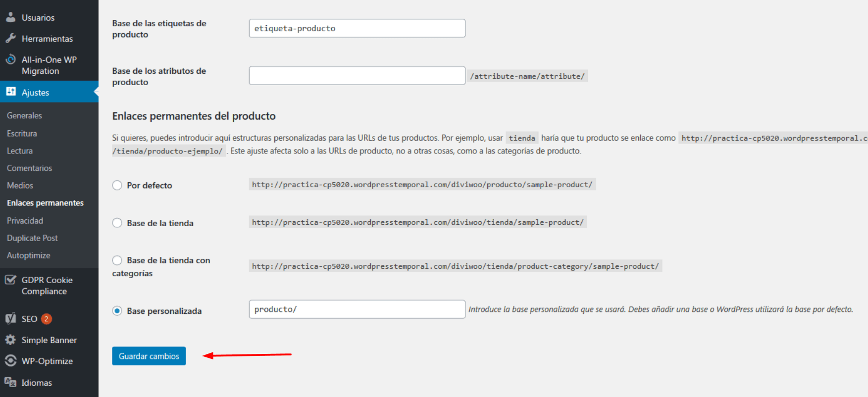Click the Herramientas wrench icon
The image size is (868, 397).
coord(10,38)
